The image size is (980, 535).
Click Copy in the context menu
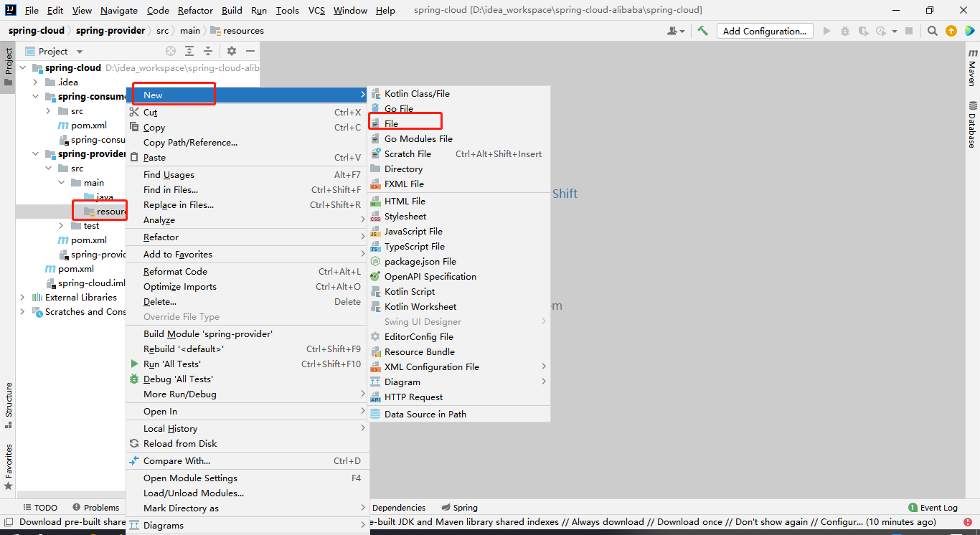point(247,128)
